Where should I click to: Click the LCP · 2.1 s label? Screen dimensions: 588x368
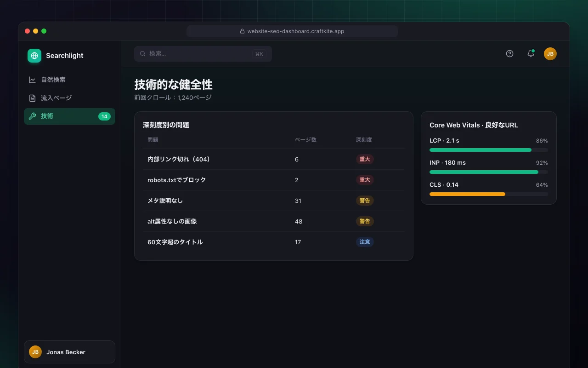click(x=444, y=141)
